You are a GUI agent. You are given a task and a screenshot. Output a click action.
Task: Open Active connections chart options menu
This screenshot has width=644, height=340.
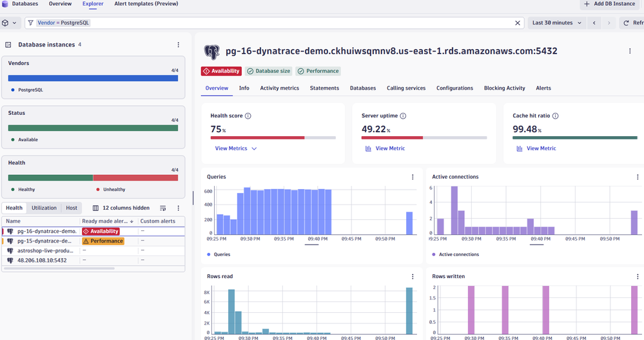point(638,177)
